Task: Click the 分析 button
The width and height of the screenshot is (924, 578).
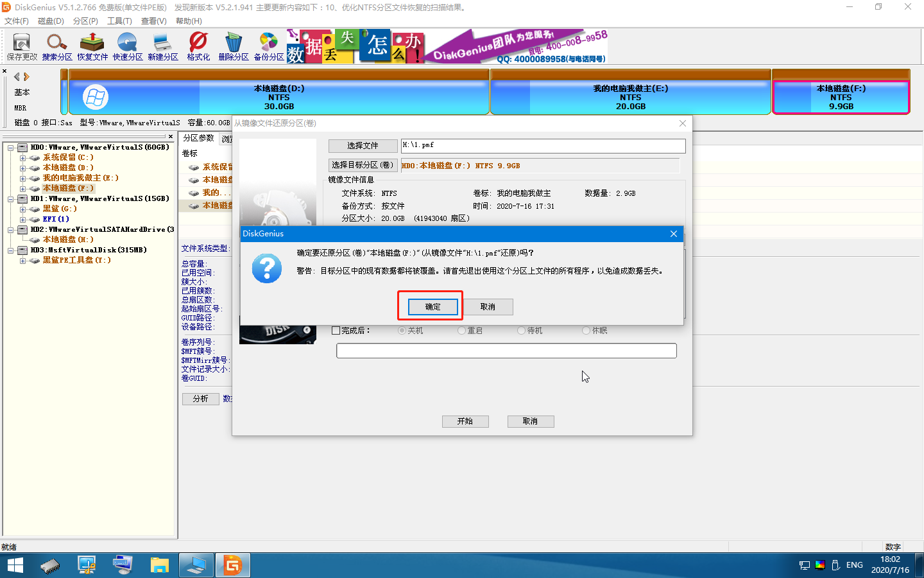Action: pos(200,399)
